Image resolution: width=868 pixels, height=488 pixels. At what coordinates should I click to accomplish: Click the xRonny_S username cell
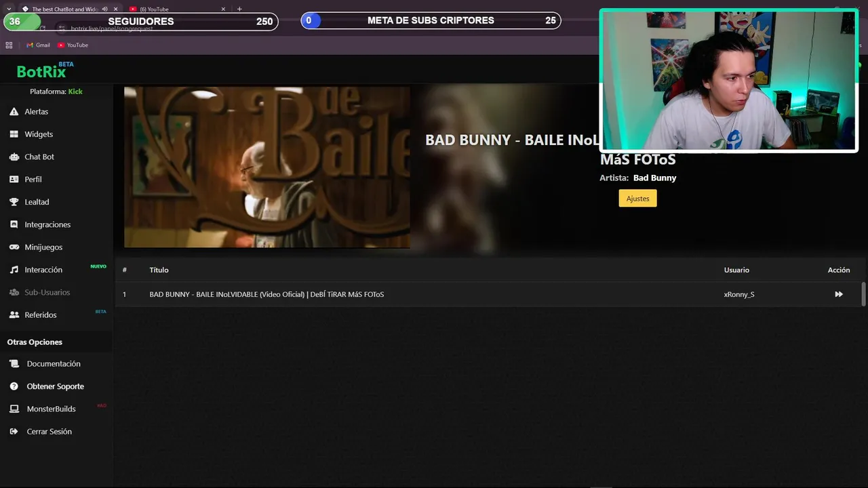tap(739, 294)
